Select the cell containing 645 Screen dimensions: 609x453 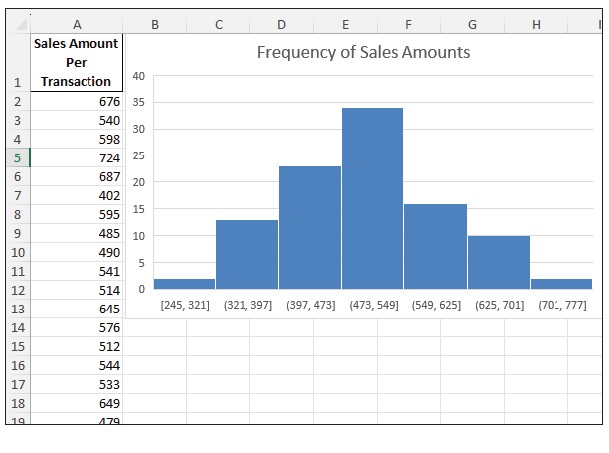point(77,309)
